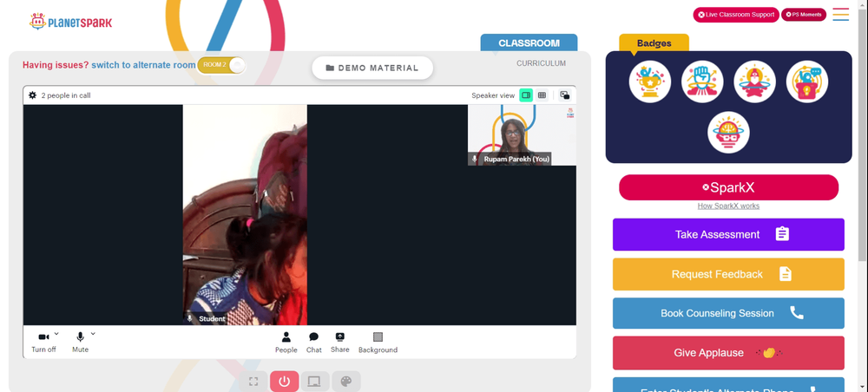Select the podium speaker badge
Screen dimensions: 868x392
click(807, 82)
